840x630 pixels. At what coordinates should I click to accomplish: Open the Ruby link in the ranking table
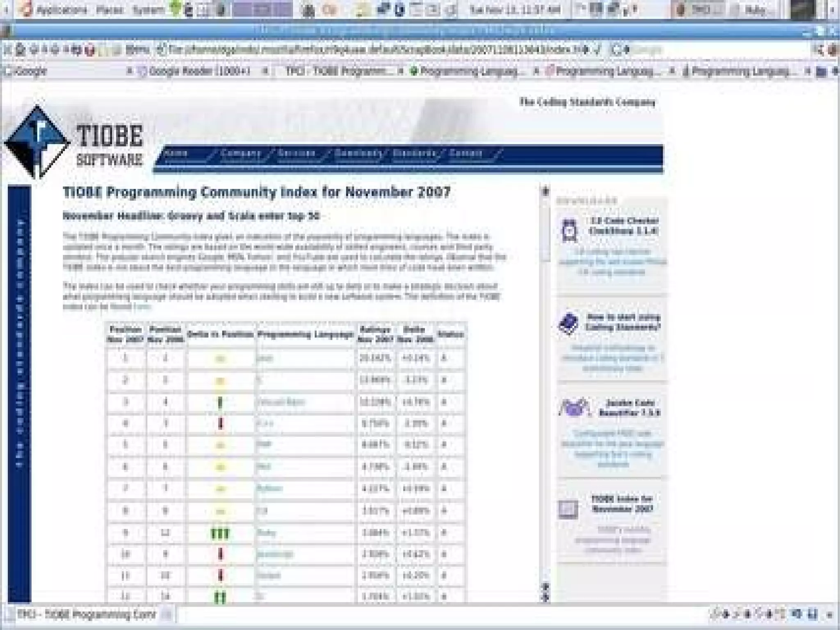pyautogui.click(x=266, y=533)
